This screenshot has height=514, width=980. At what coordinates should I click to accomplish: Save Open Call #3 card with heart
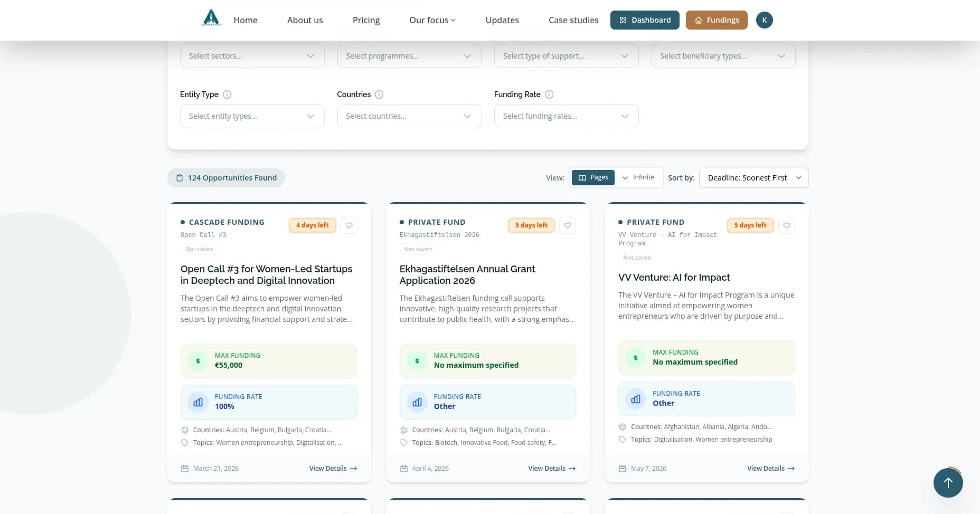349,225
